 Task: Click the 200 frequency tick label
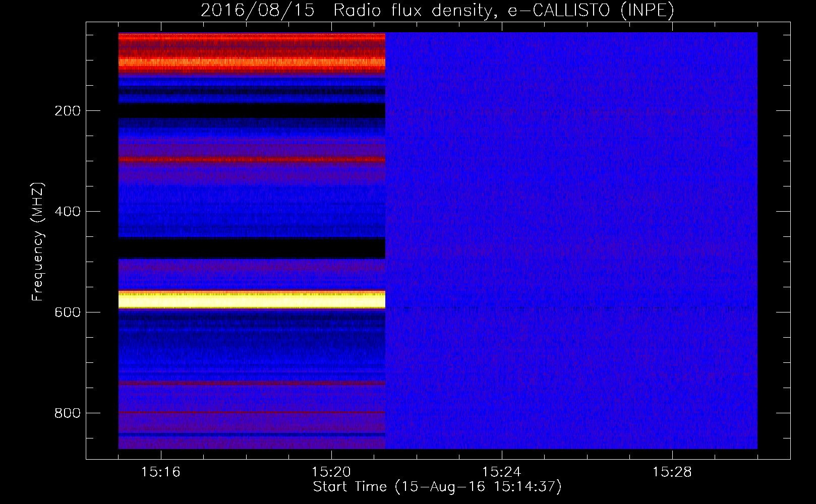68,111
